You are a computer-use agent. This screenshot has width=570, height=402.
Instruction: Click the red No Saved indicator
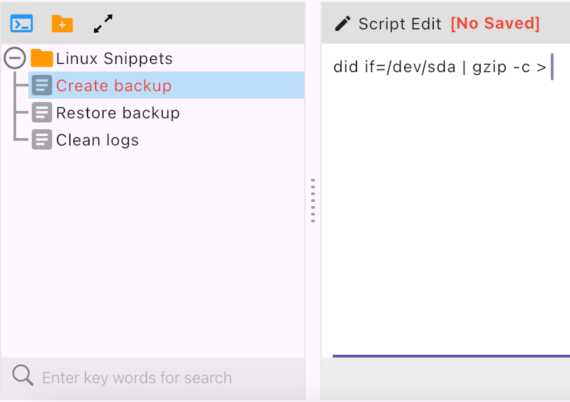tap(495, 24)
